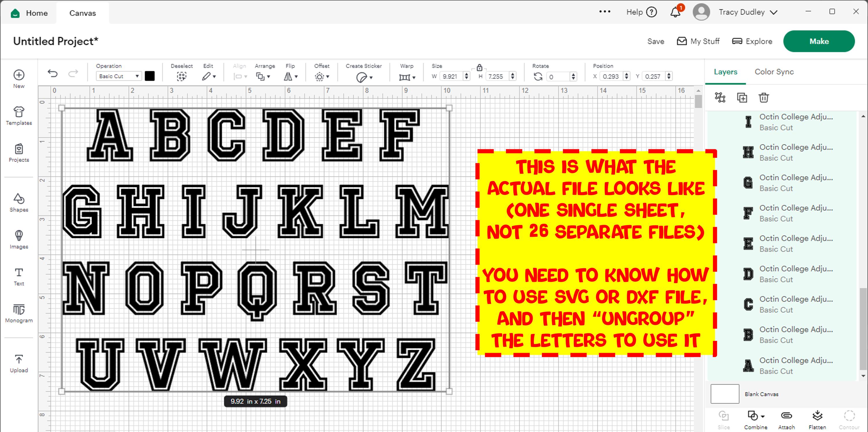
Task: Click the Delete layer trash icon
Action: [764, 98]
